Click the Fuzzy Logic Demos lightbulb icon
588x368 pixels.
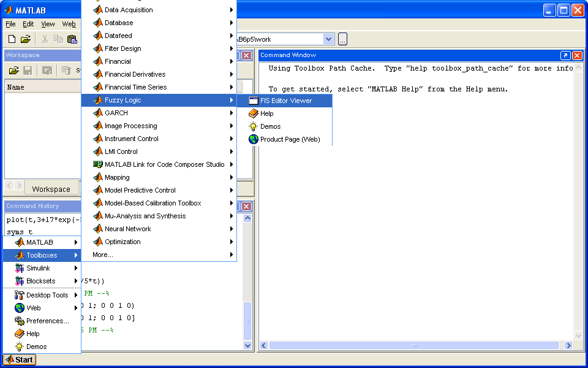[x=254, y=126]
